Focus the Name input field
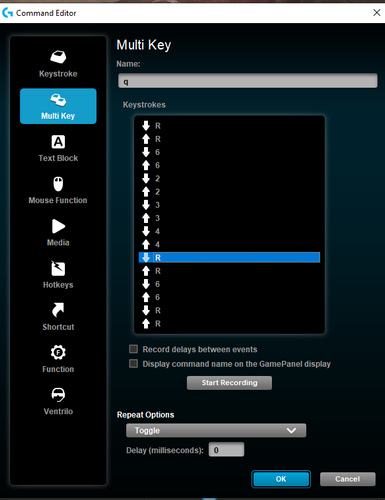Screen dimensions: 385x500 point(248,81)
